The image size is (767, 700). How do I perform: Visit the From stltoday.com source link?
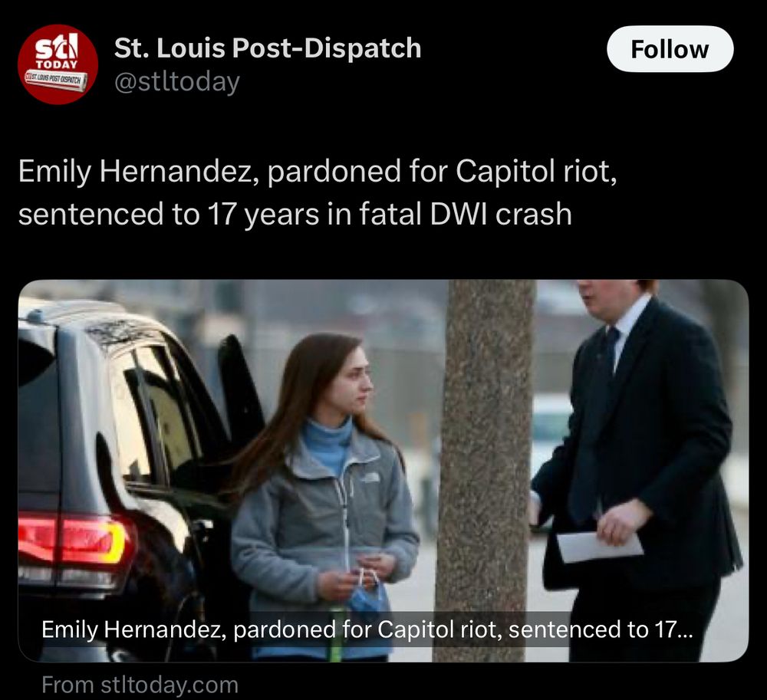(x=140, y=685)
